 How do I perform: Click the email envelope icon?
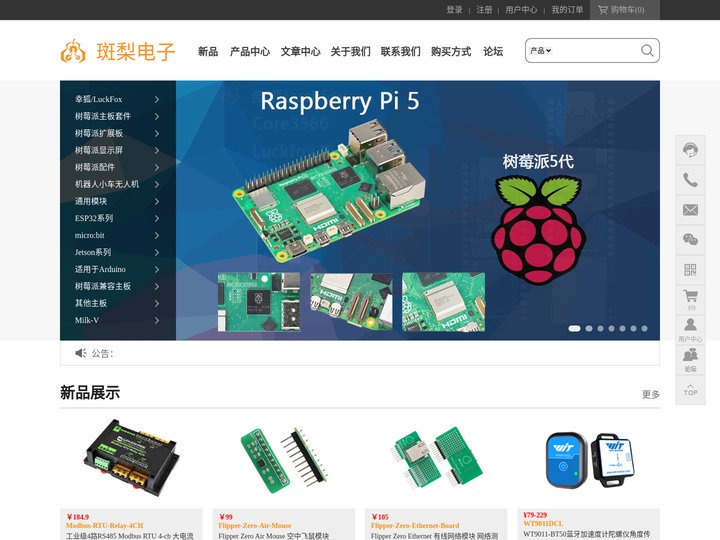pos(690,210)
